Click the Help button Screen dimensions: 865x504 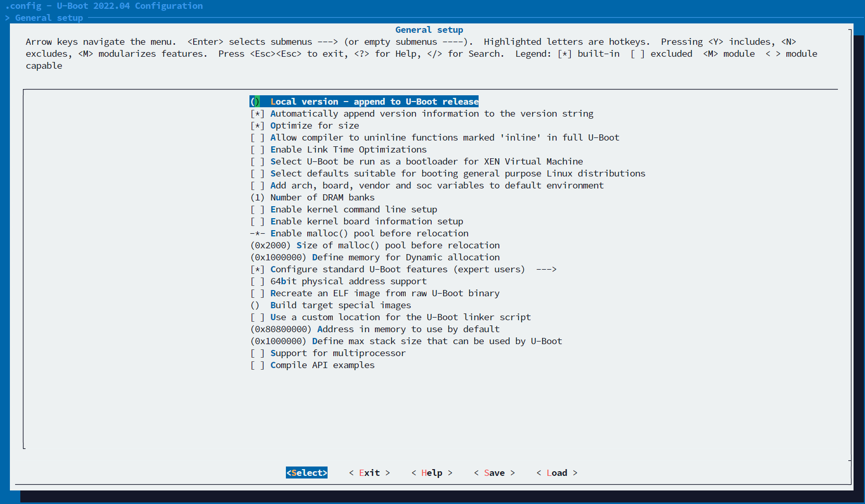[432, 473]
